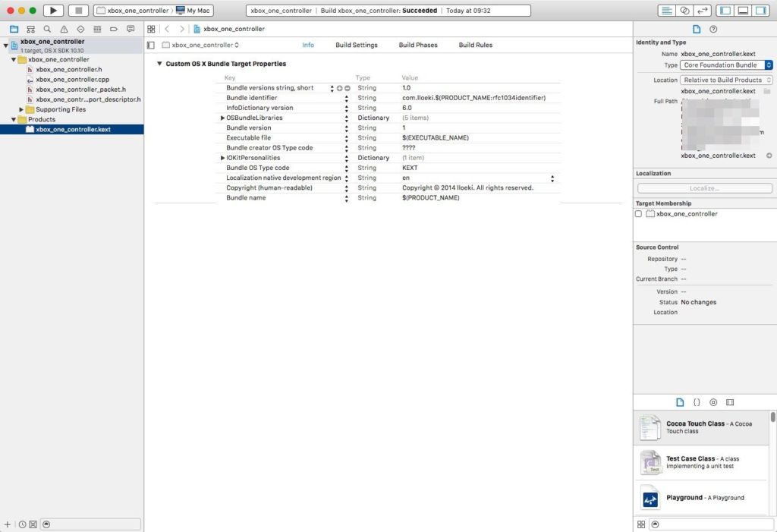The height and width of the screenshot is (532, 777).
Task: Expand the Supporting Files group
Action: 21,109
